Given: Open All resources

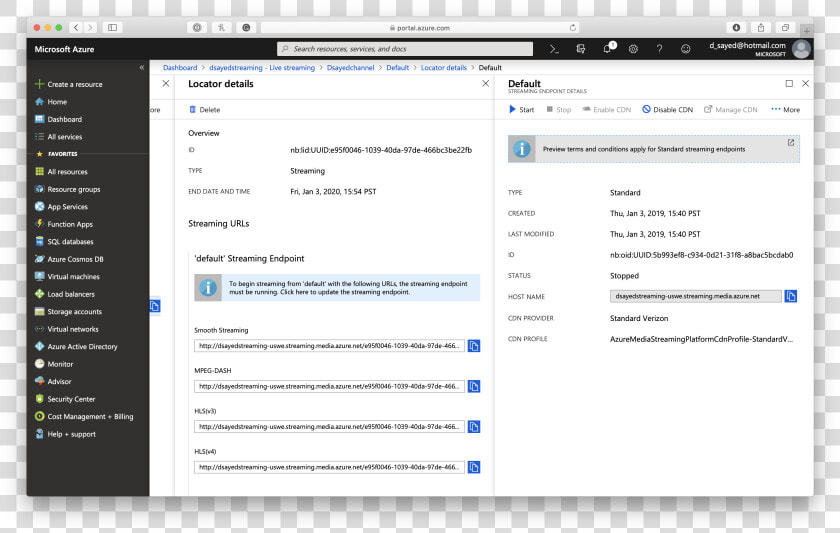Looking at the screenshot, I should click(61, 171).
